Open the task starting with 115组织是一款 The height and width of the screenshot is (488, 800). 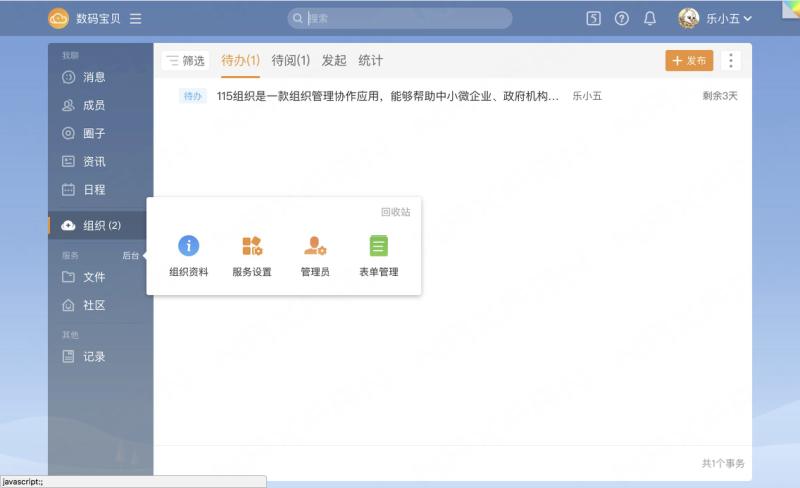click(x=388, y=96)
